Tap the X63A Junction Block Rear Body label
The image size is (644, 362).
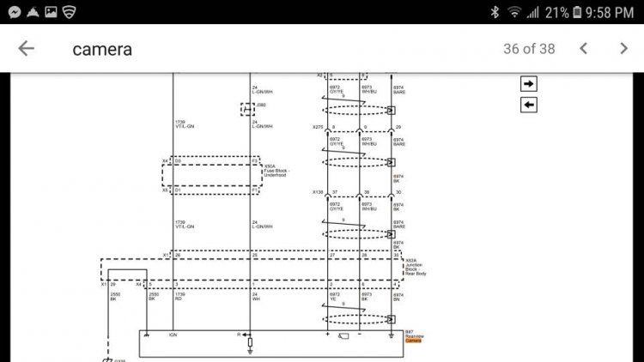click(x=416, y=267)
